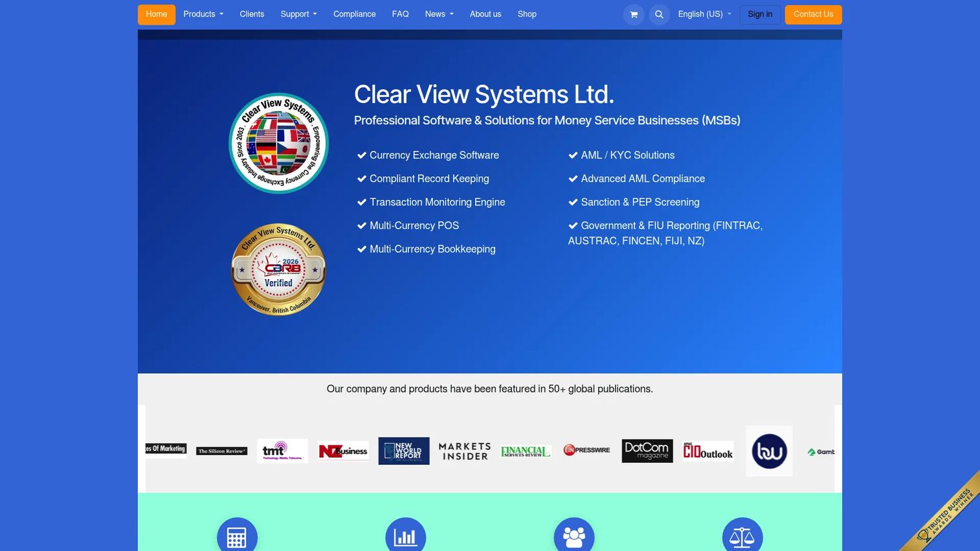
Task: Click the Clear View Systems flags logo
Action: (x=278, y=143)
